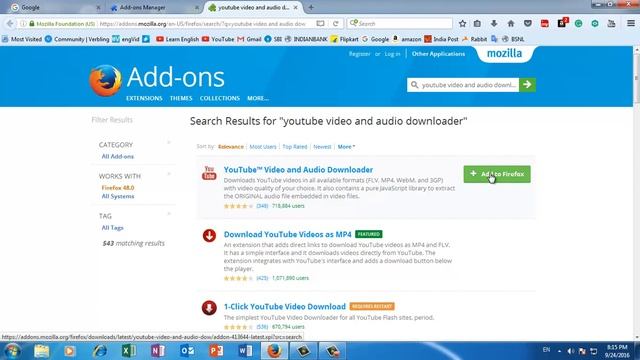Show hidden system tray icons arrow
640x360 pixels.
click(559, 351)
